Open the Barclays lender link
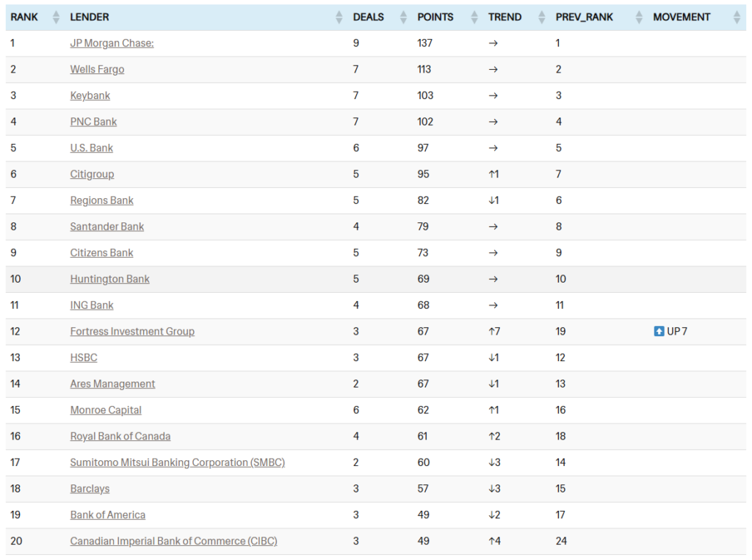 [x=90, y=489]
